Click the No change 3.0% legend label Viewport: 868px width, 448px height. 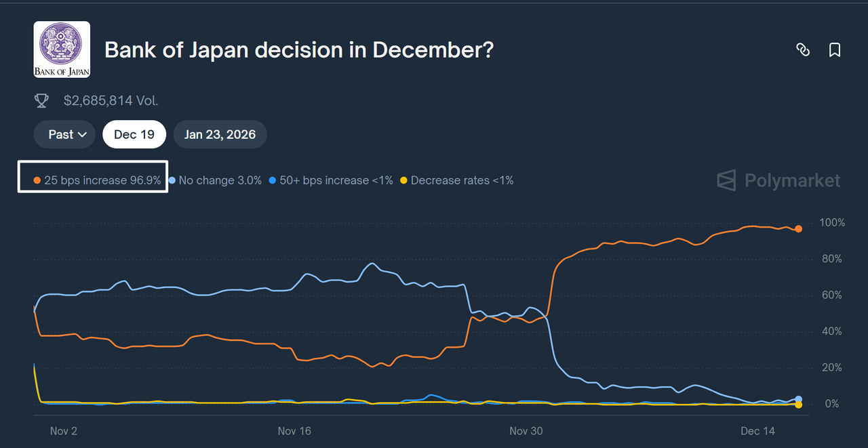tap(220, 180)
